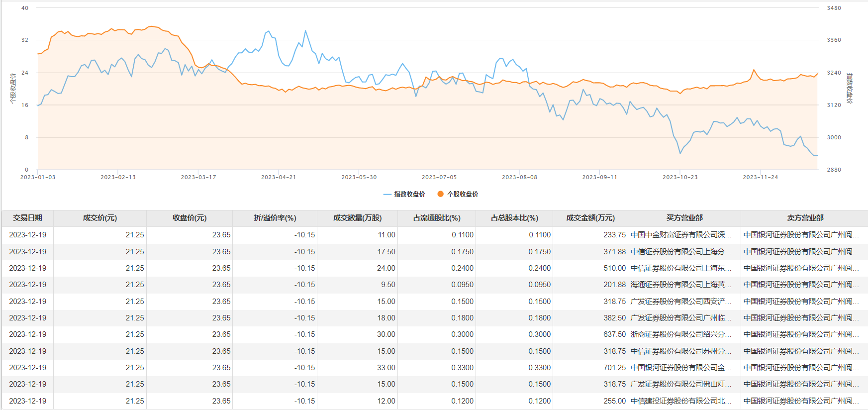Image resolution: width=868 pixels, height=410 pixels.
Task: Click the 占流通股比(%) column header
Action: coord(436,218)
